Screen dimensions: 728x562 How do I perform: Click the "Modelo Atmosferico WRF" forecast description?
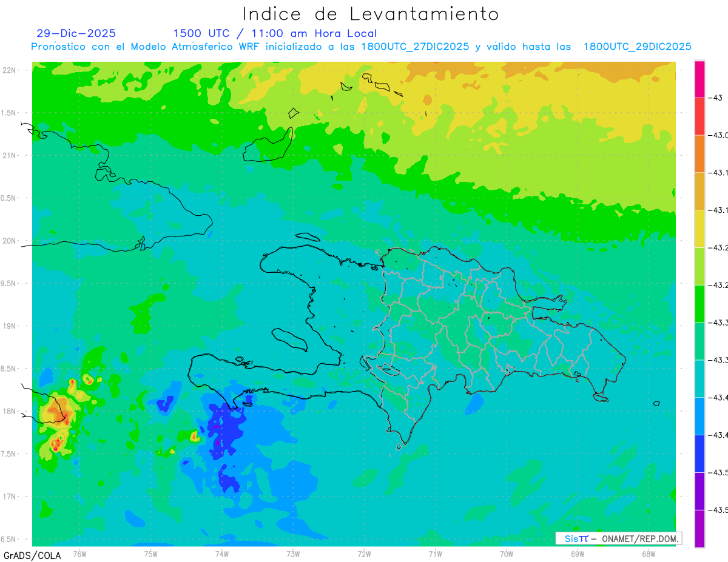point(195,47)
